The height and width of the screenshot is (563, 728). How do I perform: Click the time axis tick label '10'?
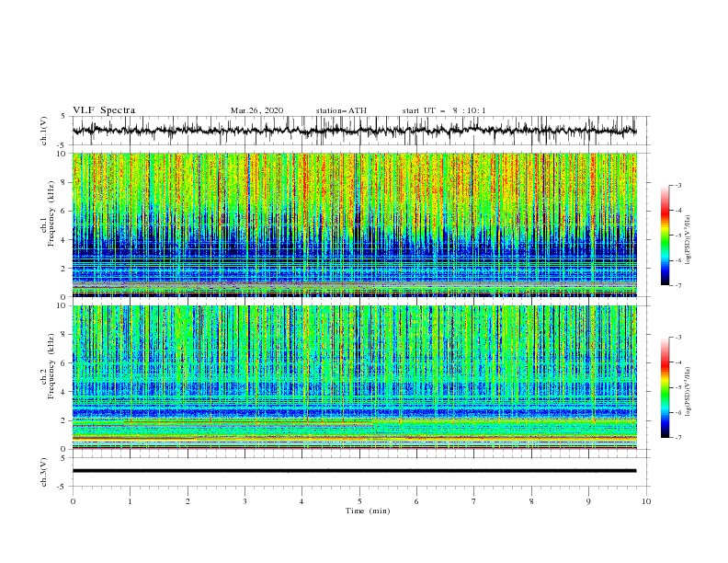tap(646, 501)
